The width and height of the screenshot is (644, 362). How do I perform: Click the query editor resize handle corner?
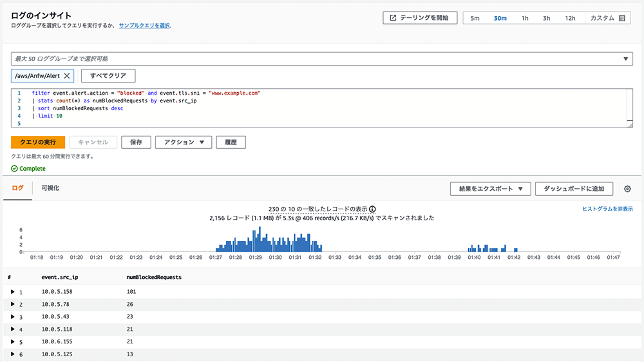coord(630,124)
